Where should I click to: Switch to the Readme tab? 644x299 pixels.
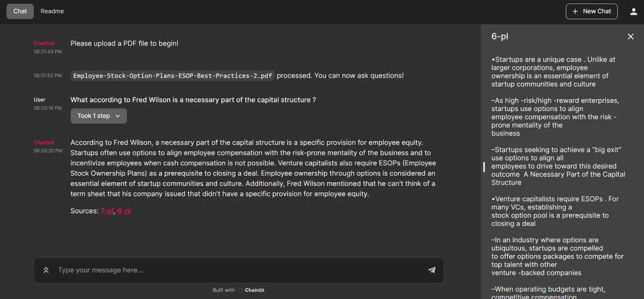tap(52, 11)
